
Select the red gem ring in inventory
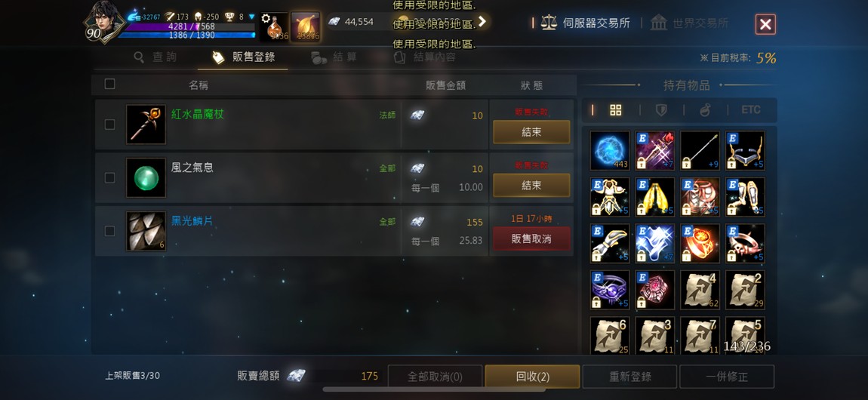click(700, 244)
